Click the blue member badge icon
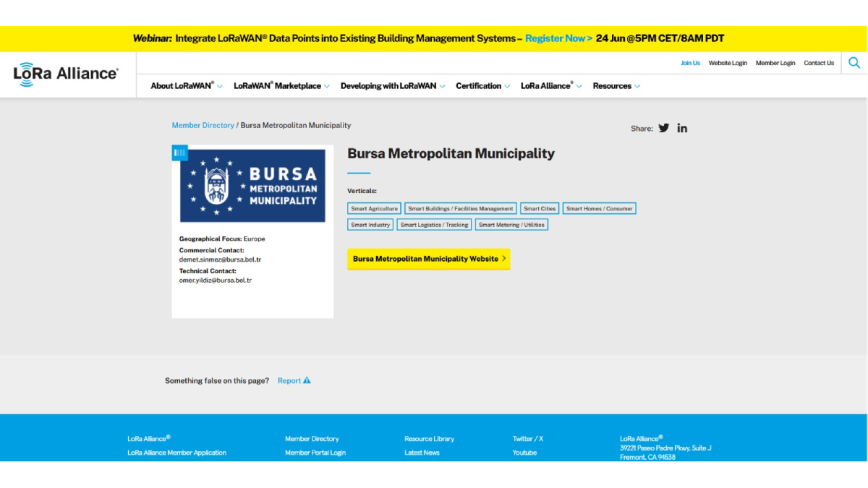The width and height of the screenshot is (868, 488). 179,153
